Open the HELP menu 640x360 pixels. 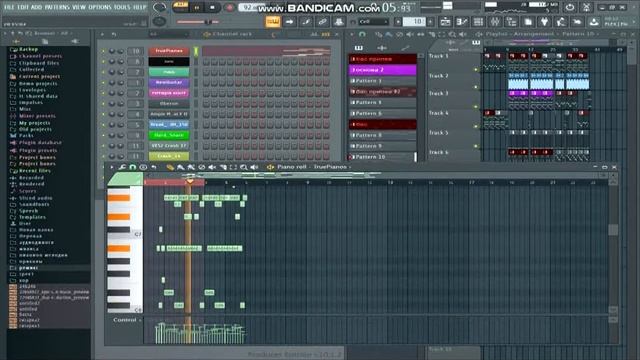140,7
